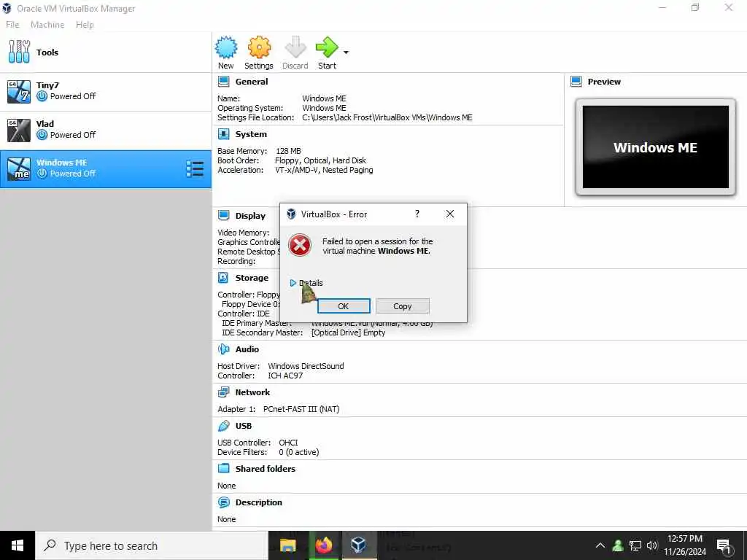Click the Storage section heading

click(x=252, y=278)
